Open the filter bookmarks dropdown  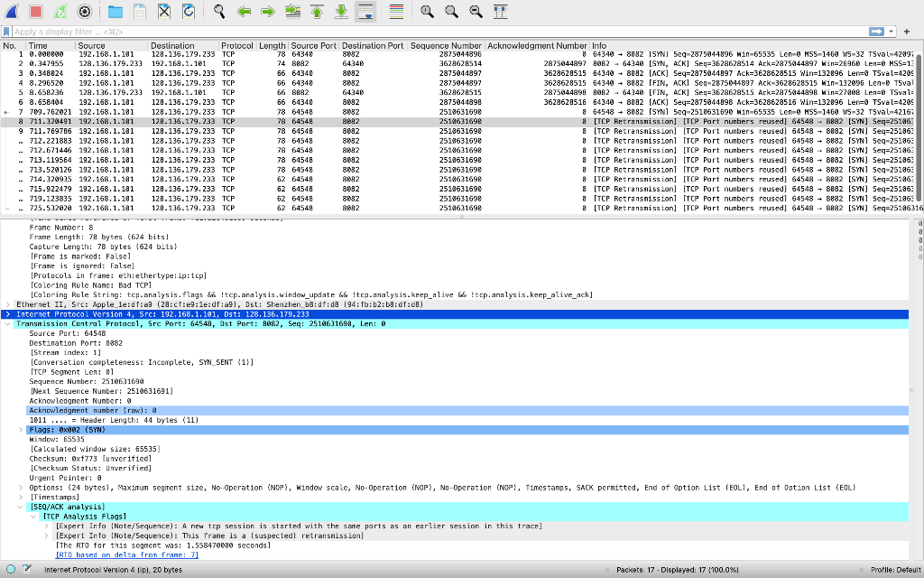coord(7,30)
